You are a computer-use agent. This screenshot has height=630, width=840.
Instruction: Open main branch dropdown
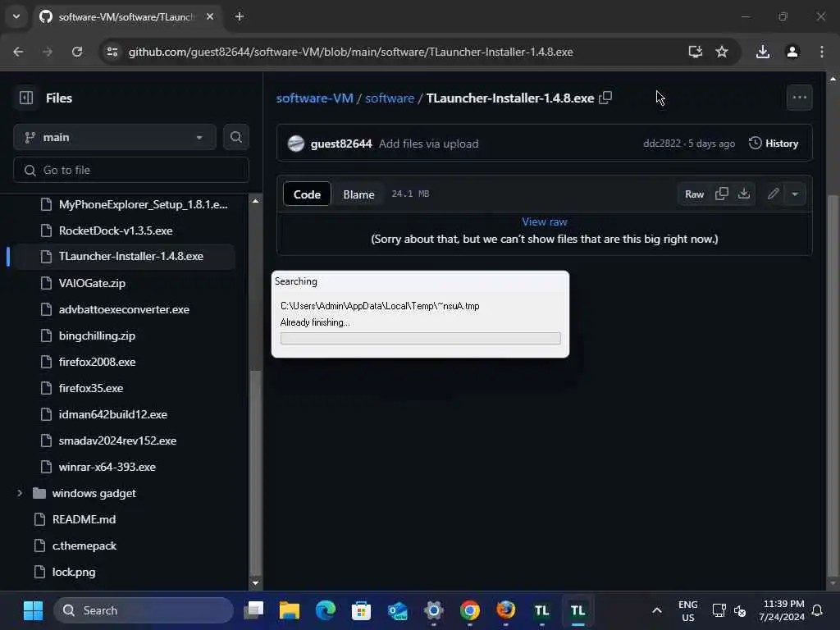pos(114,137)
